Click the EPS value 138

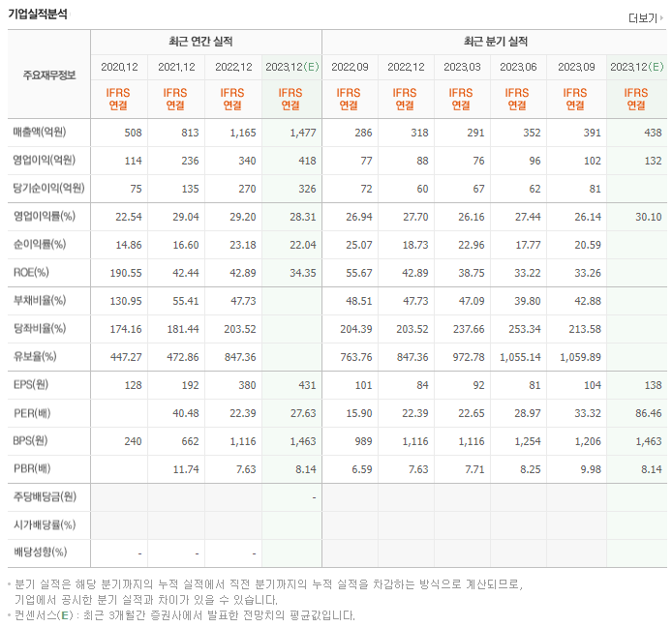[654, 385]
